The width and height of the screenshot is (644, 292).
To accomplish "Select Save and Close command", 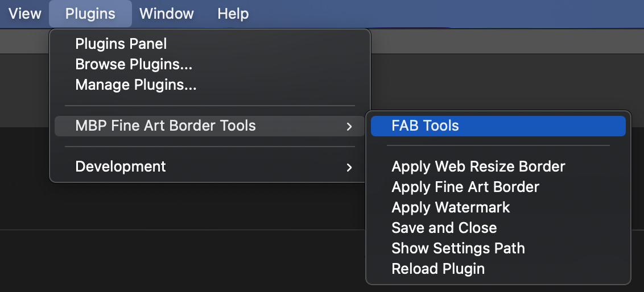I will click(x=444, y=228).
